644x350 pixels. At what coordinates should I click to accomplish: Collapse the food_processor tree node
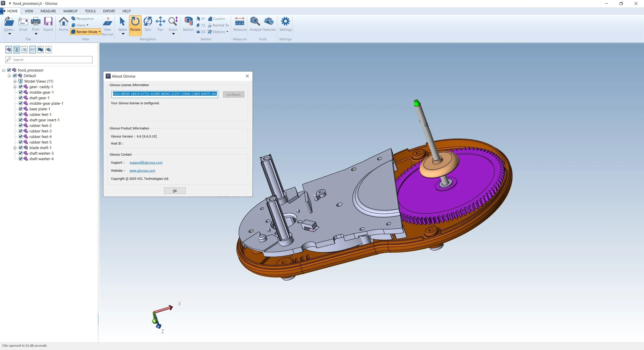coord(4,70)
